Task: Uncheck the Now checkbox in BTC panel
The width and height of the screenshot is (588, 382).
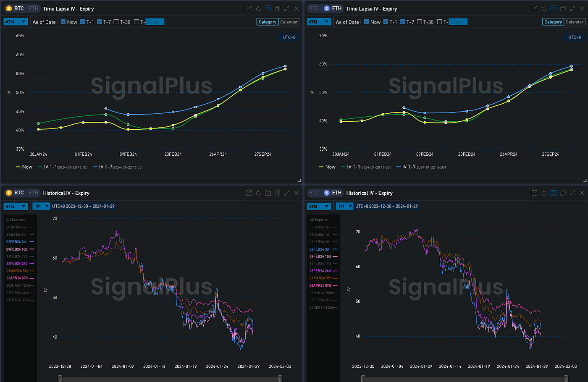Action: (x=63, y=22)
